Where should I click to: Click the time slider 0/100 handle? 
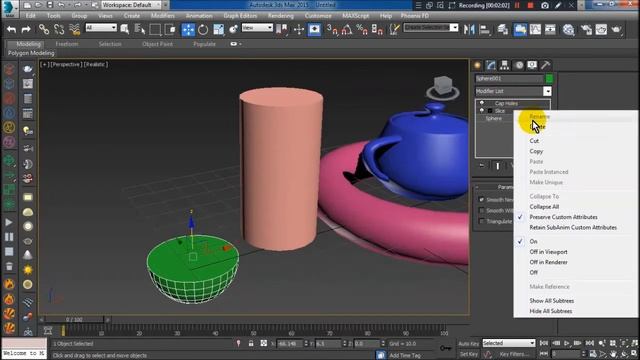click(x=74, y=319)
